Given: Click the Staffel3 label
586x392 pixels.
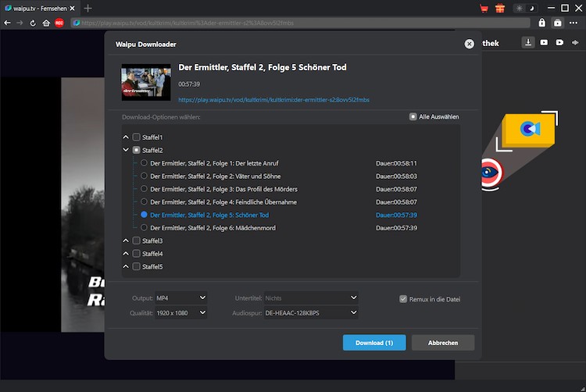Looking at the screenshot, I should (152, 241).
